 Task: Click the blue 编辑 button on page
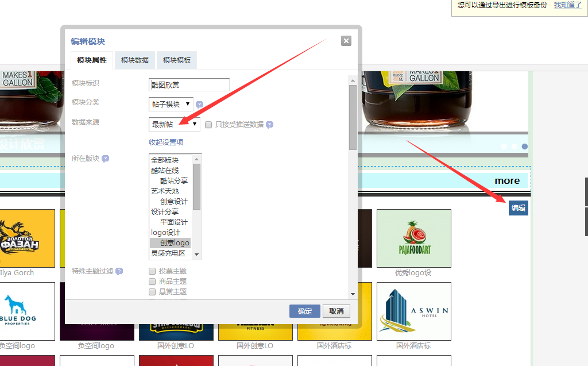(x=519, y=208)
